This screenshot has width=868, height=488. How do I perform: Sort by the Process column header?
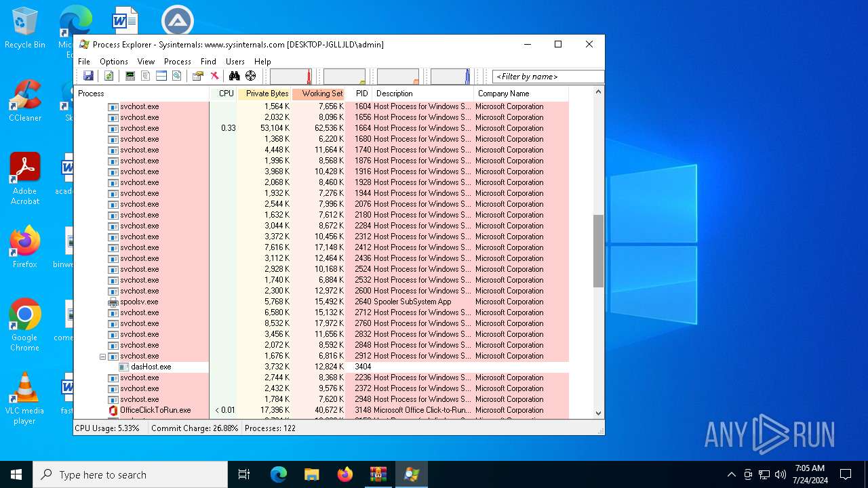tap(142, 94)
